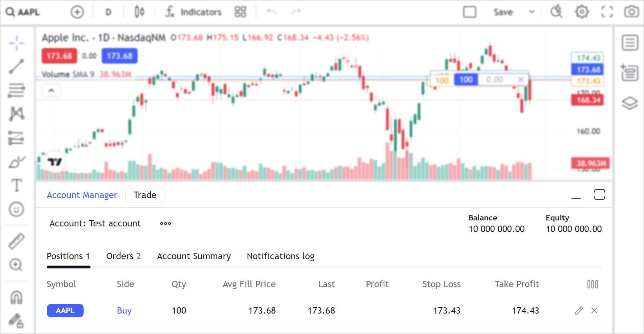Select the ruler measure tool
The width and height of the screenshot is (644, 334).
tap(16, 241)
